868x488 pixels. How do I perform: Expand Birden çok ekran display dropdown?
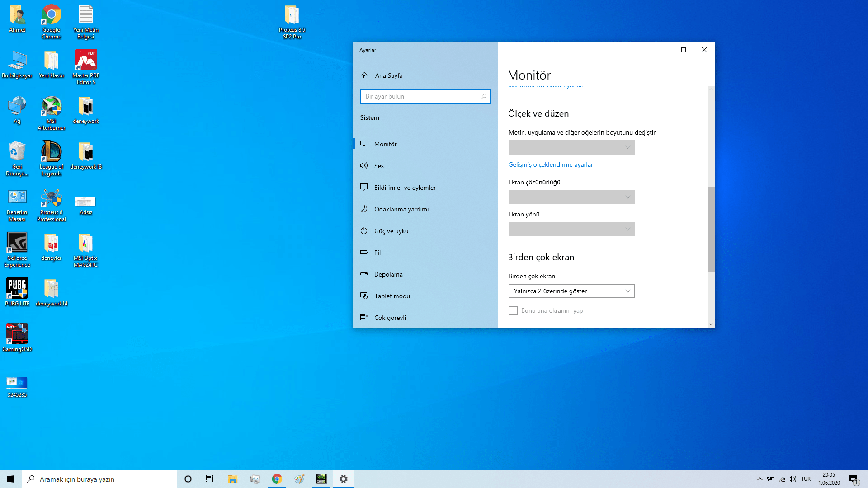tap(571, 291)
